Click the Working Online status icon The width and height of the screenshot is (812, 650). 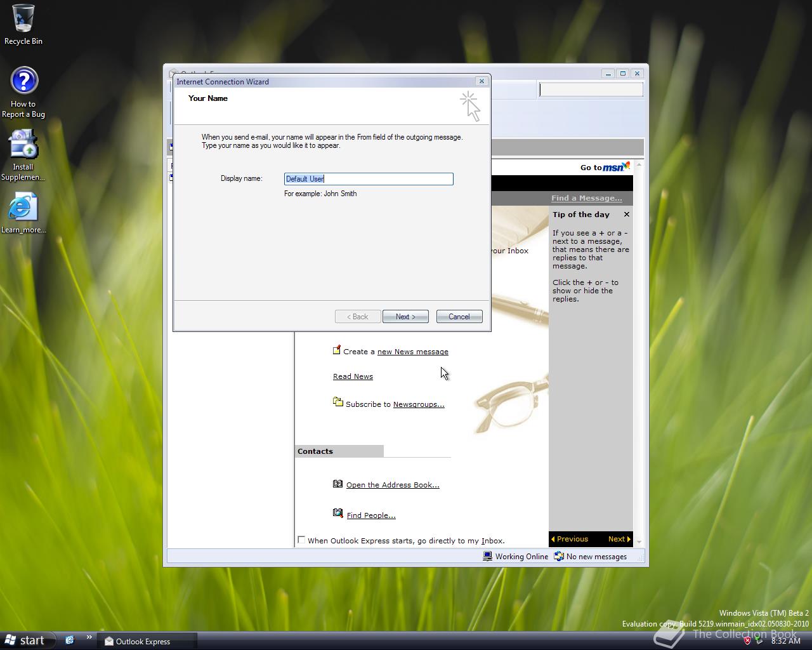pos(487,556)
